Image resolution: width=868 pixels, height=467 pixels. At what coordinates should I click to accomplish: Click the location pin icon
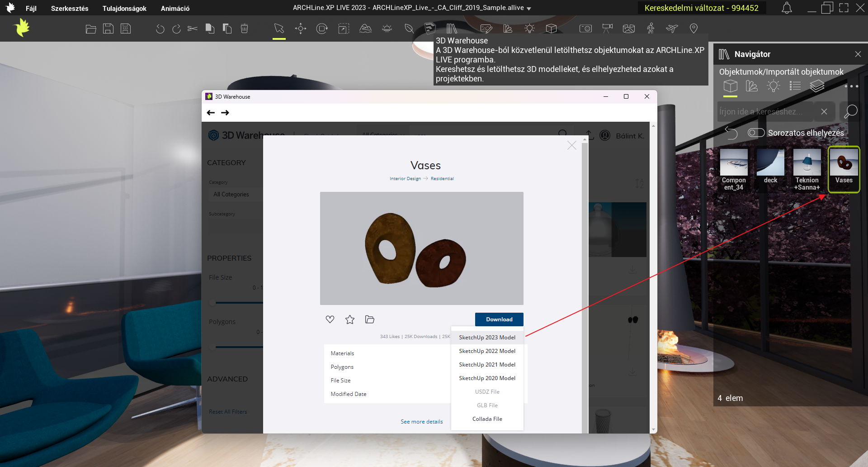pyautogui.click(x=693, y=29)
